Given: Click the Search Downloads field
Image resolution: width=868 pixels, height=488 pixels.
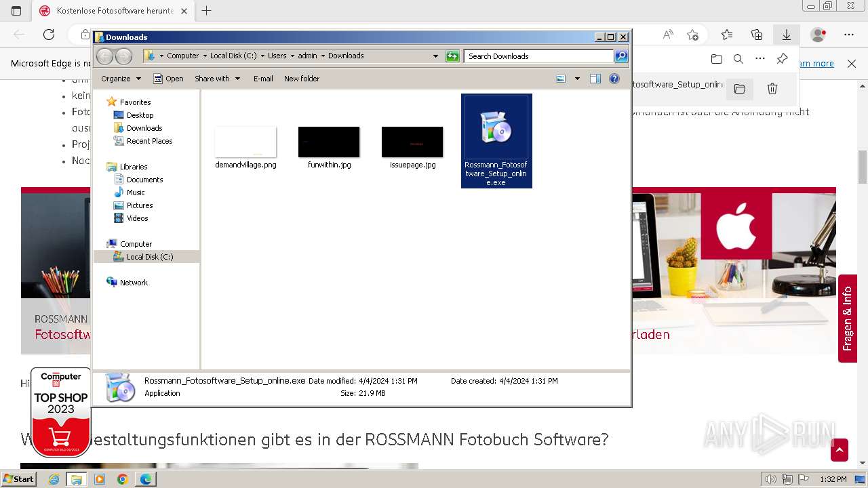Looking at the screenshot, I should pos(539,56).
